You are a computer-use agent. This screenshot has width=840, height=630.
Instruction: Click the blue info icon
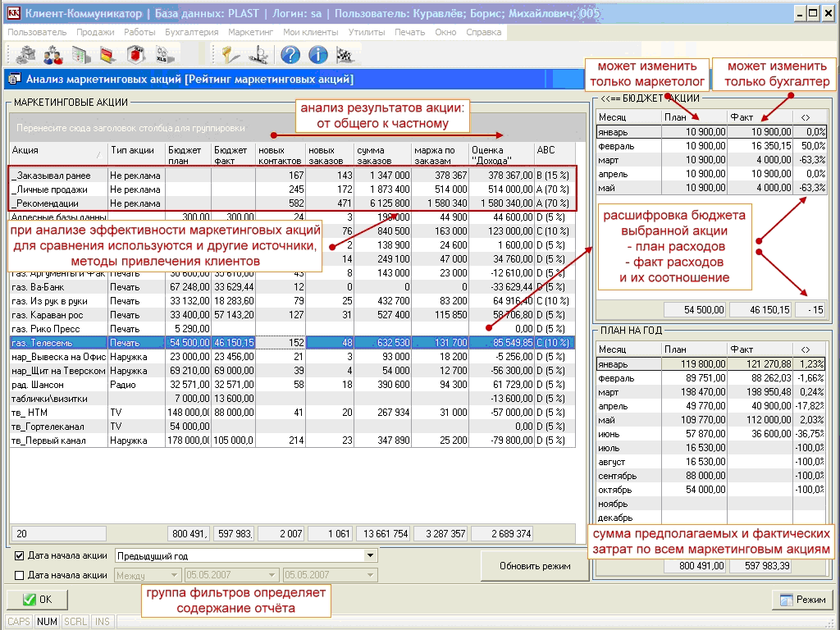[317, 55]
